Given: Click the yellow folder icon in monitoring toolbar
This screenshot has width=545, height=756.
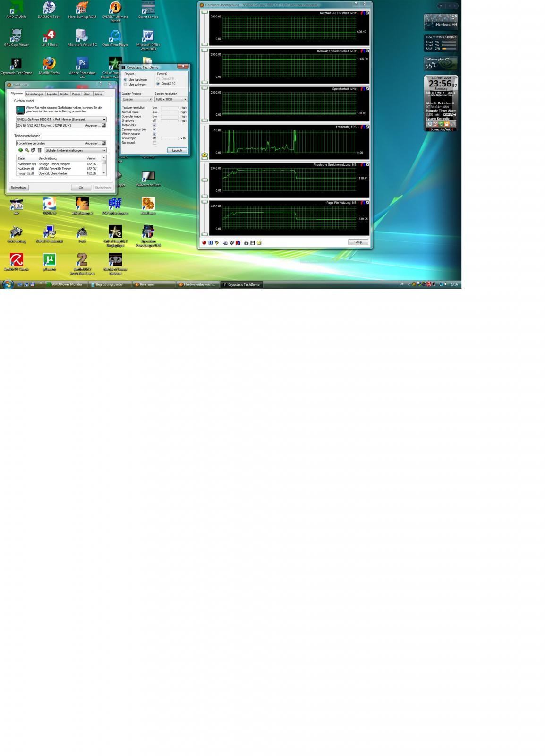Looking at the screenshot, I should pos(259,242).
